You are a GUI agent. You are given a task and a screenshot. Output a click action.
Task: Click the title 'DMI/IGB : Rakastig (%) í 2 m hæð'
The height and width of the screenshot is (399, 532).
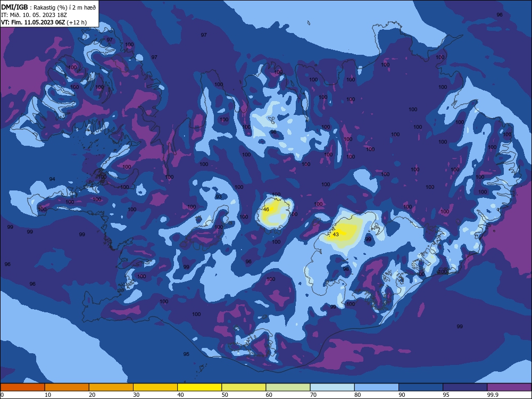point(48,7)
